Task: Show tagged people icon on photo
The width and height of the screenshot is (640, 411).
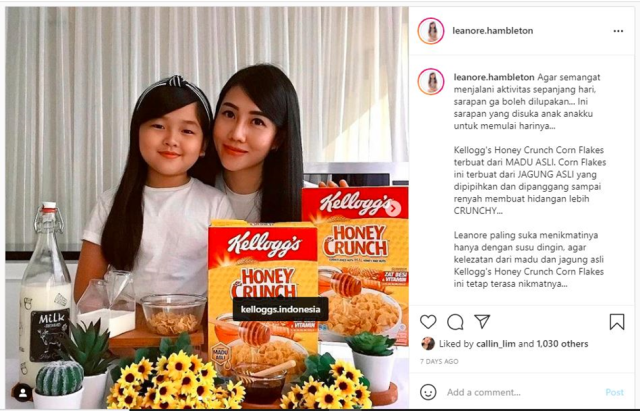Action: (23, 393)
